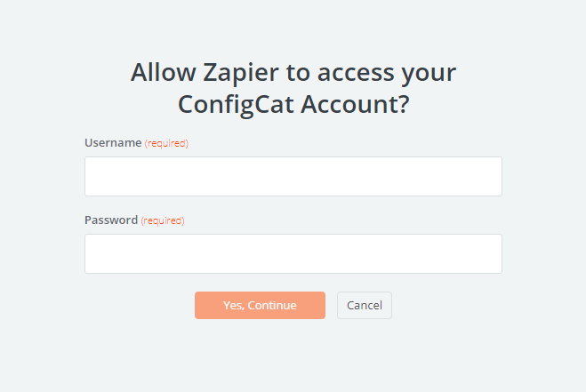Click the word Allow in the heading
The width and height of the screenshot is (586, 392).
(164, 72)
